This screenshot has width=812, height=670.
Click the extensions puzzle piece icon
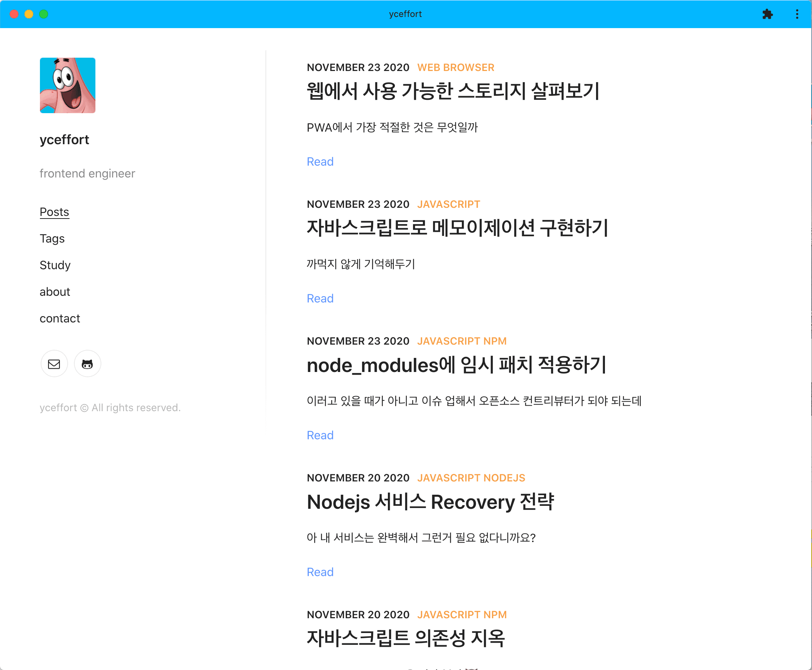767,14
